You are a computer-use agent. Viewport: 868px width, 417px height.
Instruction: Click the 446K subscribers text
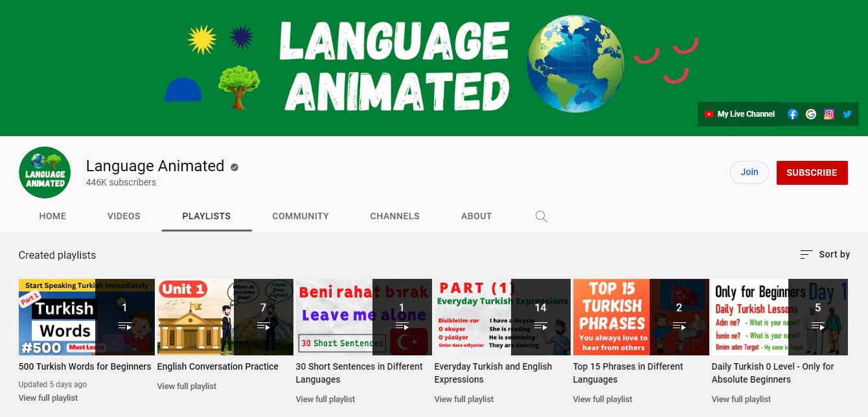[x=121, y=182]
